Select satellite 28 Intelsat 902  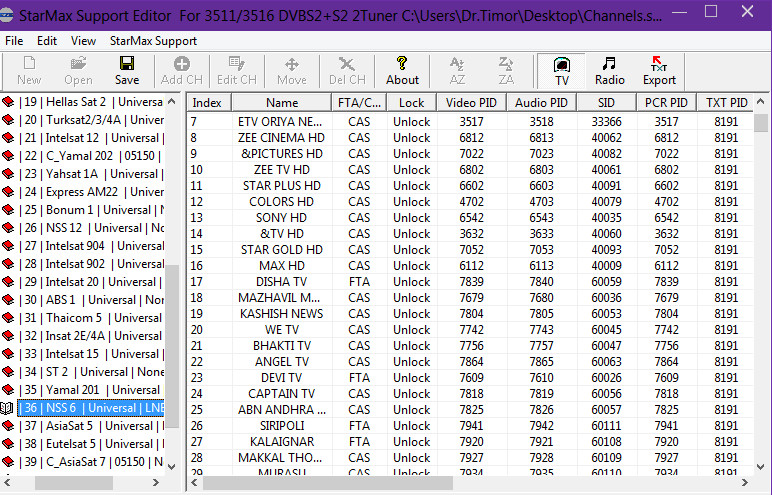click(x=91, y=264)
